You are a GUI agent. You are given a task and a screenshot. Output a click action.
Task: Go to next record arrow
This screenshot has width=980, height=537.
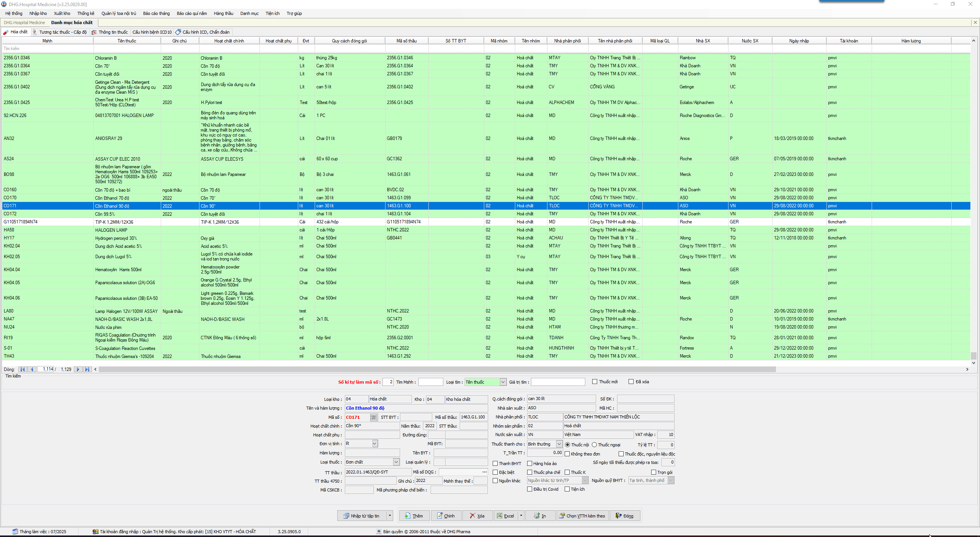78,369
